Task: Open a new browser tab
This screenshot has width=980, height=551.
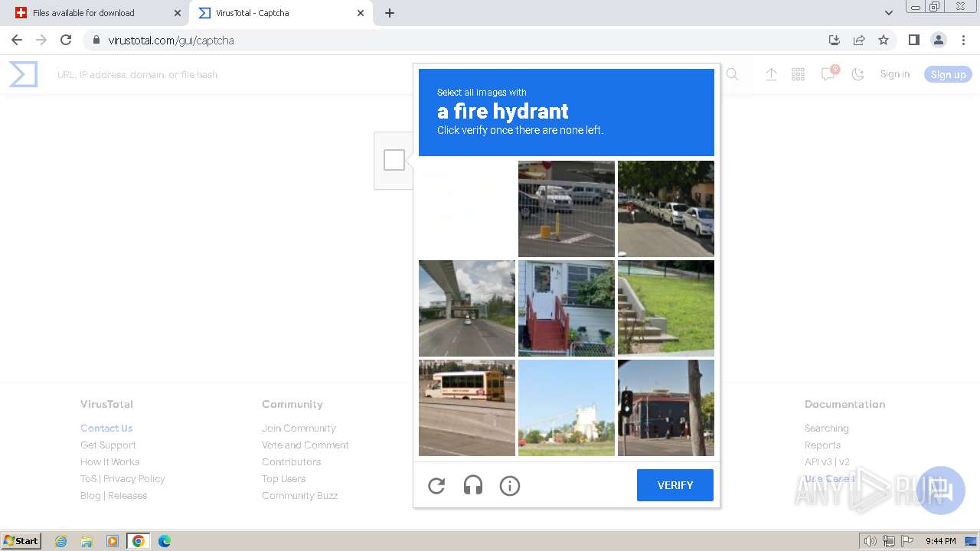Action: [x=390, y=13]
